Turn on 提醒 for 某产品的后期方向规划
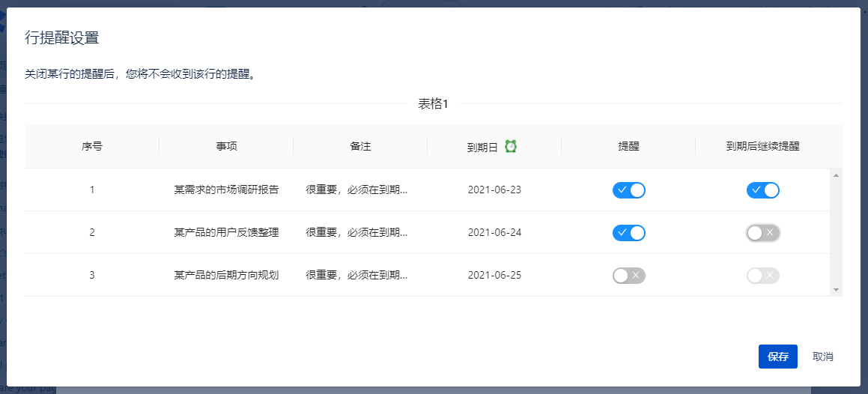 [x=628, y=276]
